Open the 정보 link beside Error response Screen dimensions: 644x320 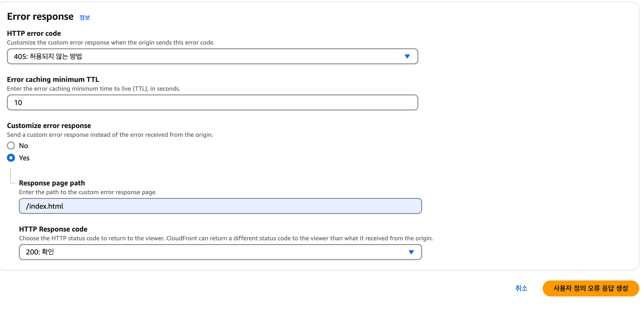coord(84,18)
